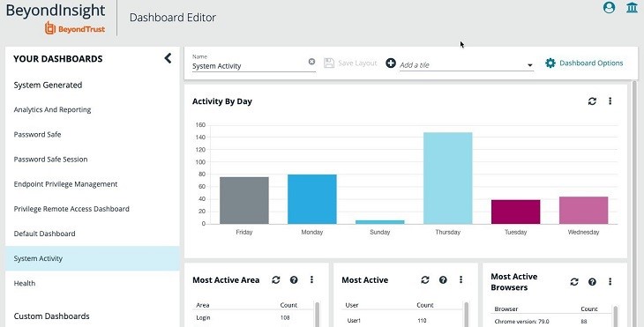The image size is (644, 327).
Task: Show help for Most Active Browsers
Action: (x=592, y=281)
